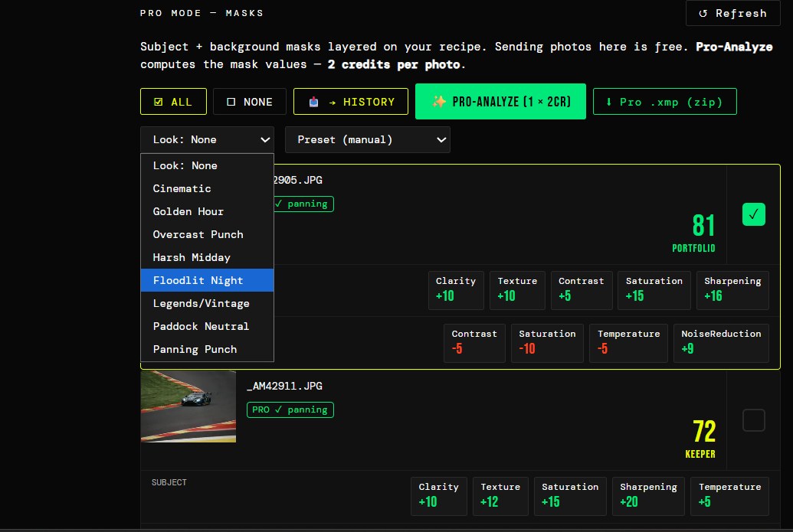This screenshot has width=793, height=532.
Task: Click the Sharpening +20 value tile
Action: [648, 497]
